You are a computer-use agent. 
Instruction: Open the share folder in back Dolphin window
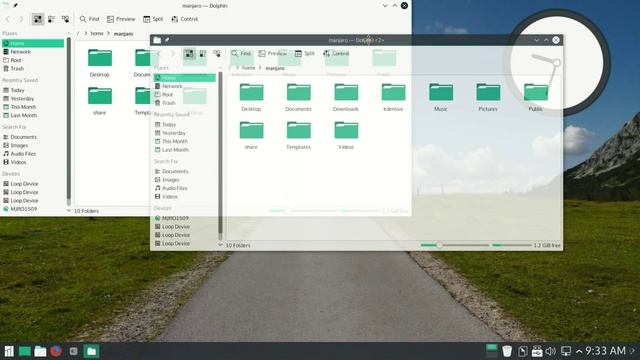click(100, 101)
